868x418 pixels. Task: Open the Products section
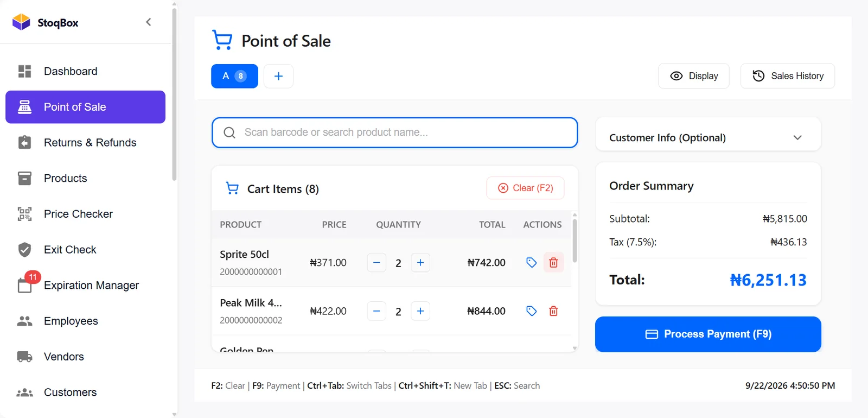(85, 178)
